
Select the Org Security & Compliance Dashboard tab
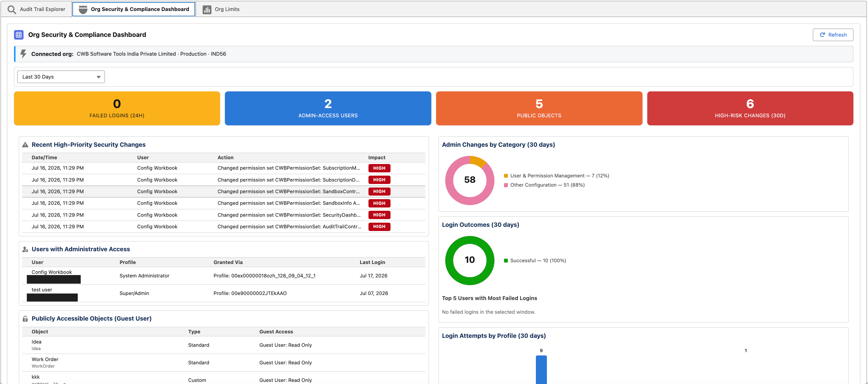pyautogui.click(x=134, y=10)
